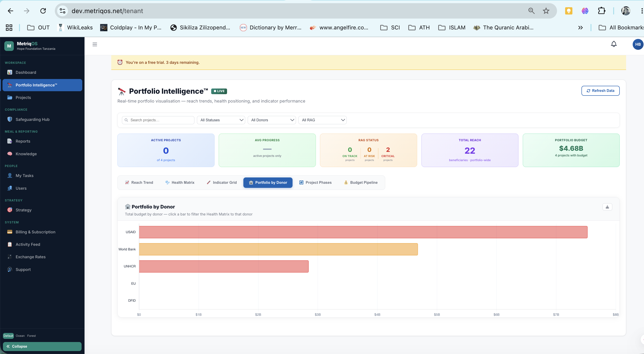The height and width of the screenshot is (354, 644).
Task: Open Exchange Rates sidebar icon
Action: (x=10, y=257)
